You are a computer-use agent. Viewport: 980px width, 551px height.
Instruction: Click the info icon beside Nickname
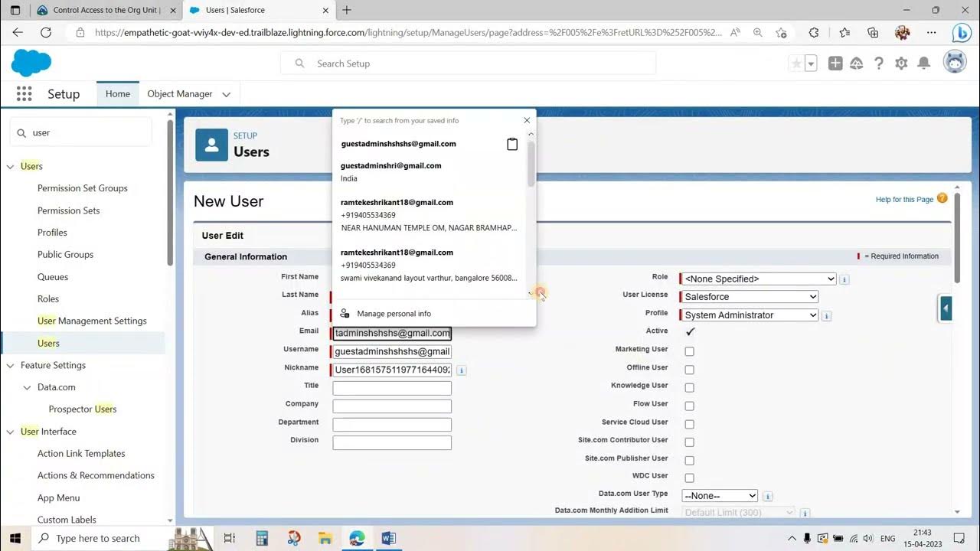click(462, 370)
